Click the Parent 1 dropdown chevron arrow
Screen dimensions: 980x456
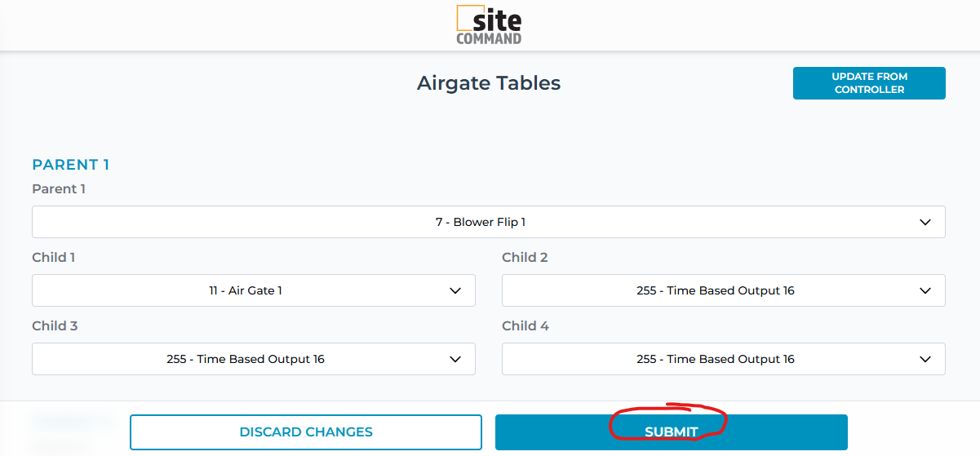pos(925,222)
